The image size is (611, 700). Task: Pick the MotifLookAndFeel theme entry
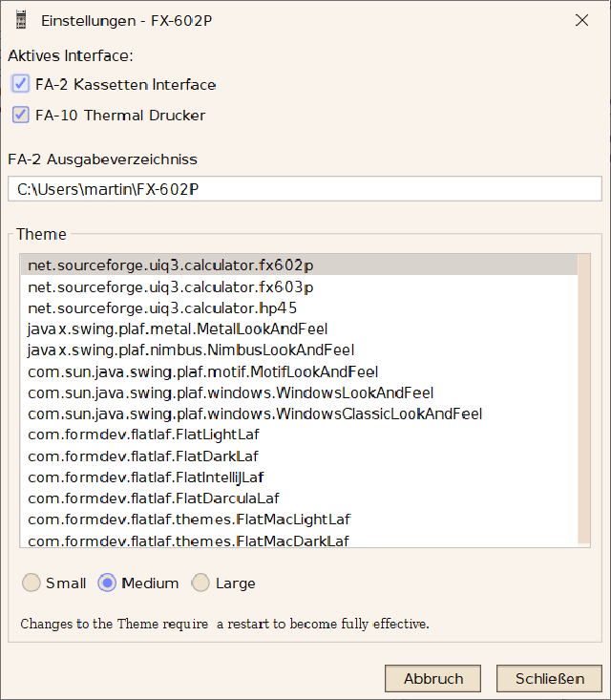coord(299,371)
